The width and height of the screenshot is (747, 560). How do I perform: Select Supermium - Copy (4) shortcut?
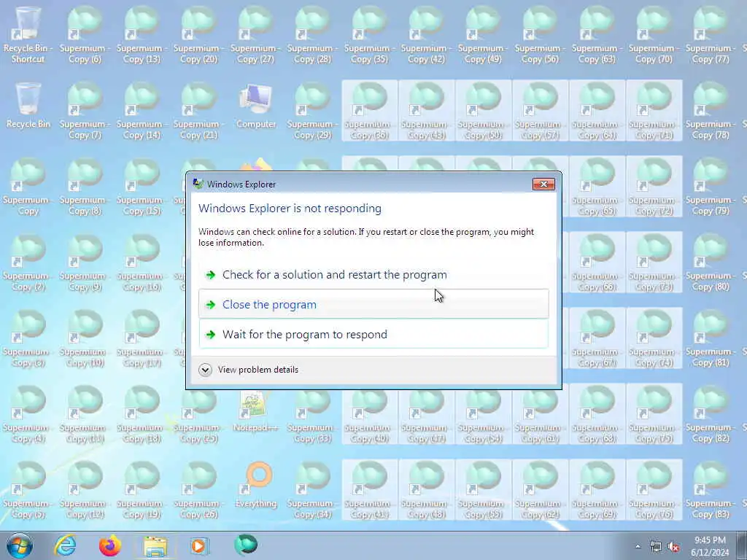coord(28,414)
